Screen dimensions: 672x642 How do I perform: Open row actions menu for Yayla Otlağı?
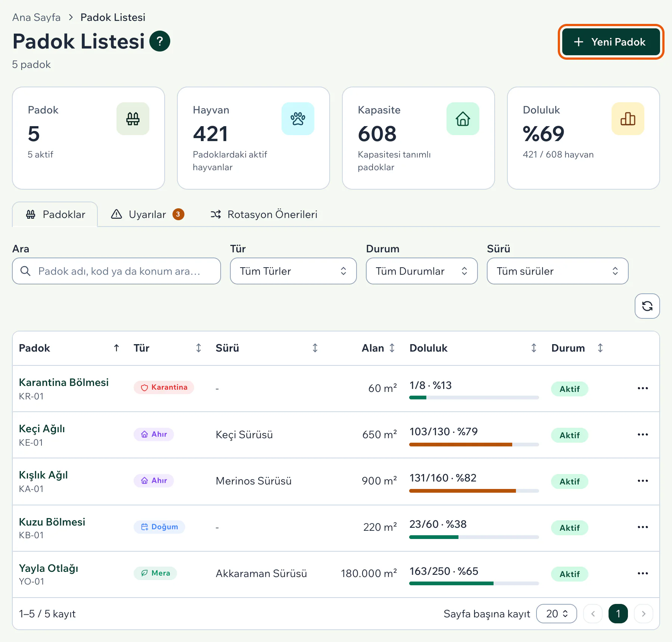tap(643, 573)
